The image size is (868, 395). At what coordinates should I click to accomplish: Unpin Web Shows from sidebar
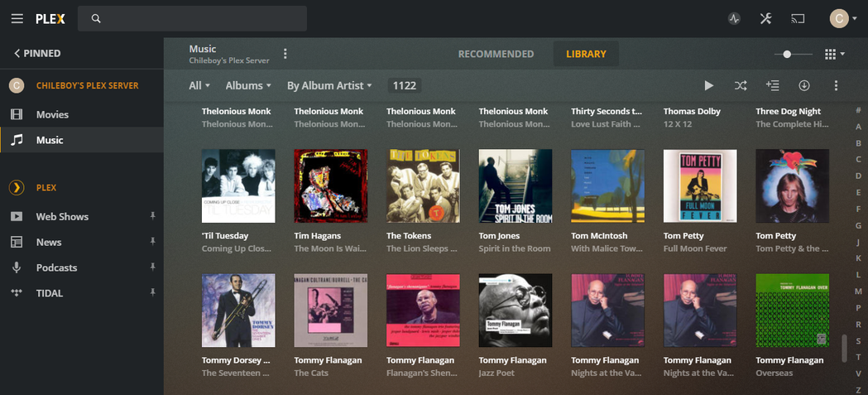pyautogui.click(x=153, y=216)
